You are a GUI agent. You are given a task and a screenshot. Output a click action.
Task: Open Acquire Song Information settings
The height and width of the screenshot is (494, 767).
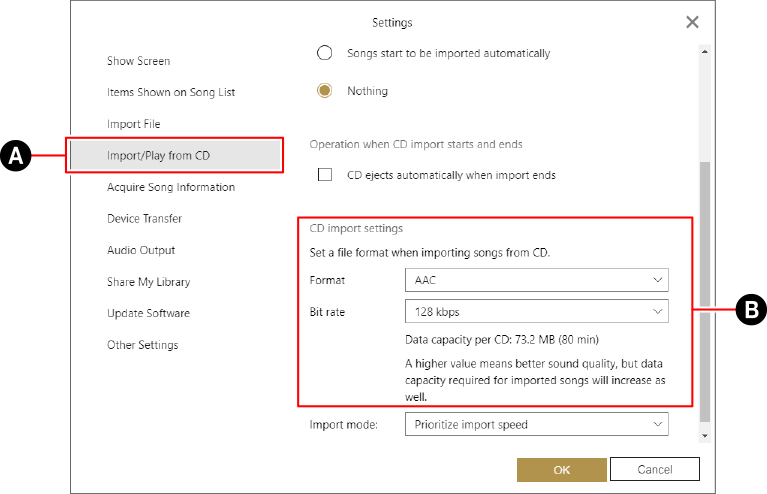(x=171, y=187)
